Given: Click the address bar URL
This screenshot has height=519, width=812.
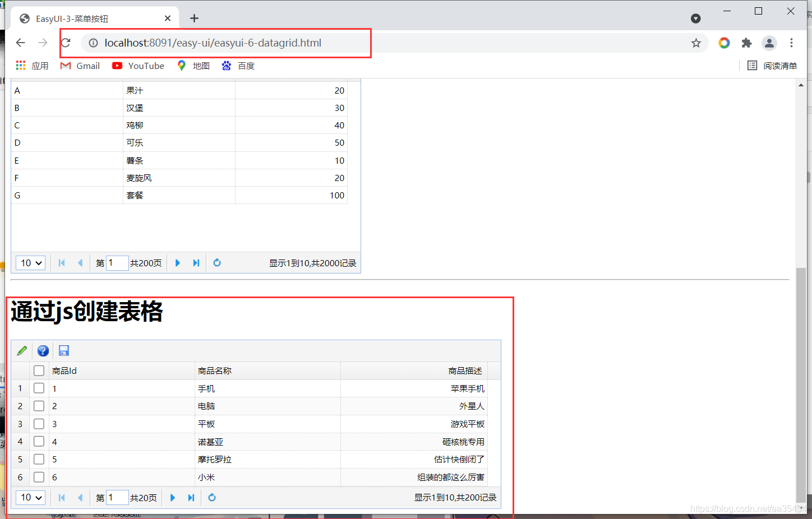Looking at the screenshot, I should [x=213, y=43].
